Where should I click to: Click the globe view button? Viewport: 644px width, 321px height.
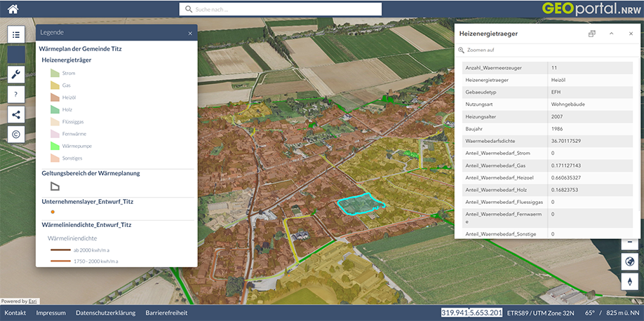(x=629, y=261)
